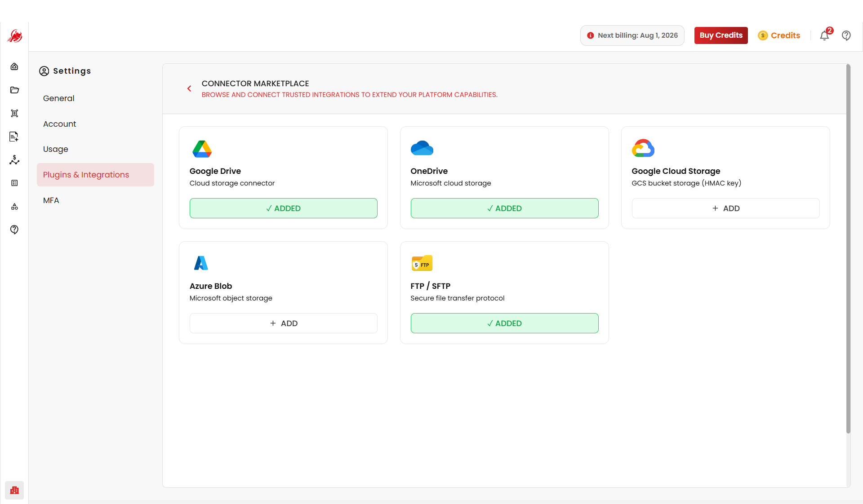Viewport: 863px width, 504px height.
Task: Click ADDED button on Google Drive
Action: [283, 208]
